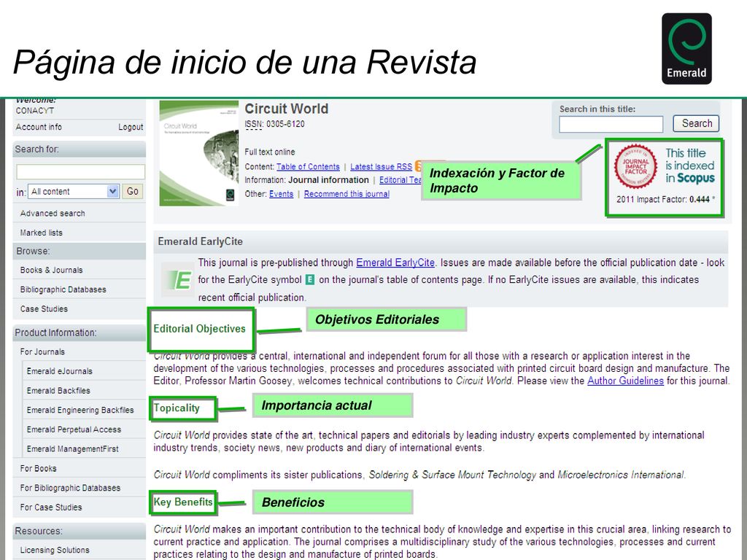
Task: Click the 'Resources:' sidebar header
Action: click(x=38, y=531)
